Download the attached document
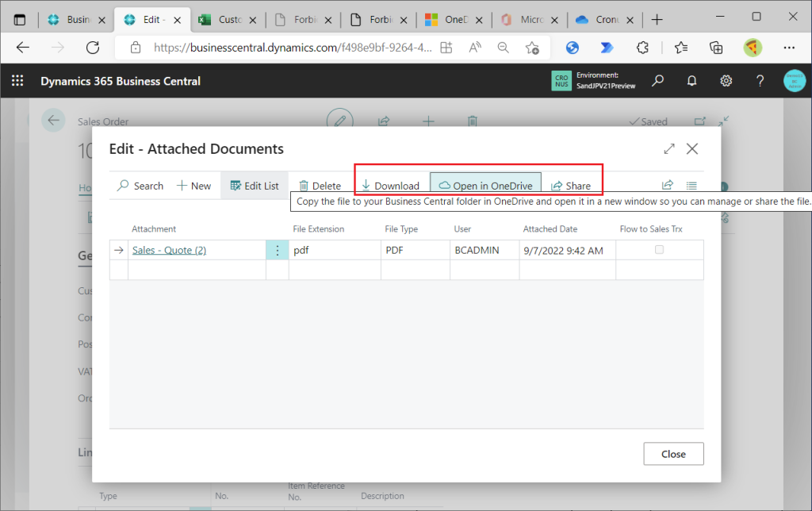The image size is (812, 511). 390,186
